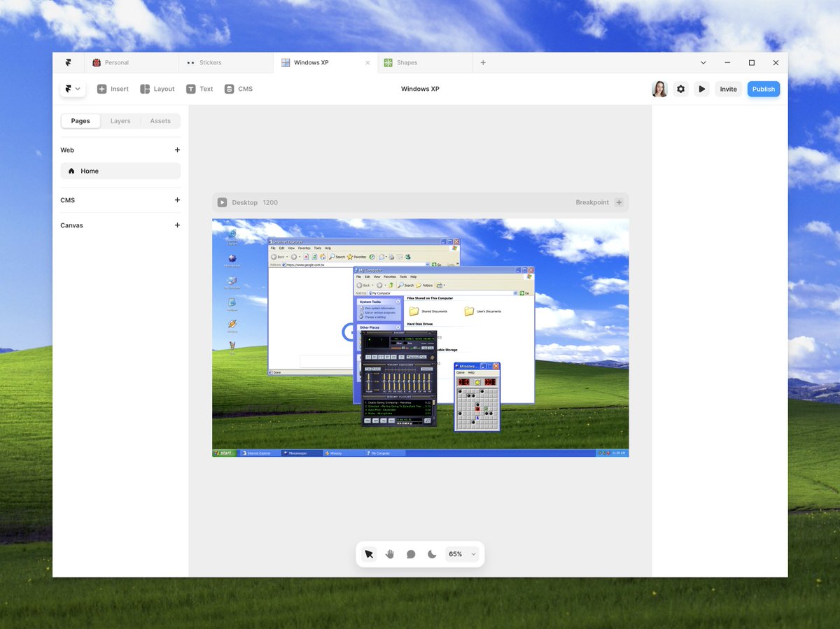
Task: Open the Framer main menu dropdown
Action: [73, 89]
